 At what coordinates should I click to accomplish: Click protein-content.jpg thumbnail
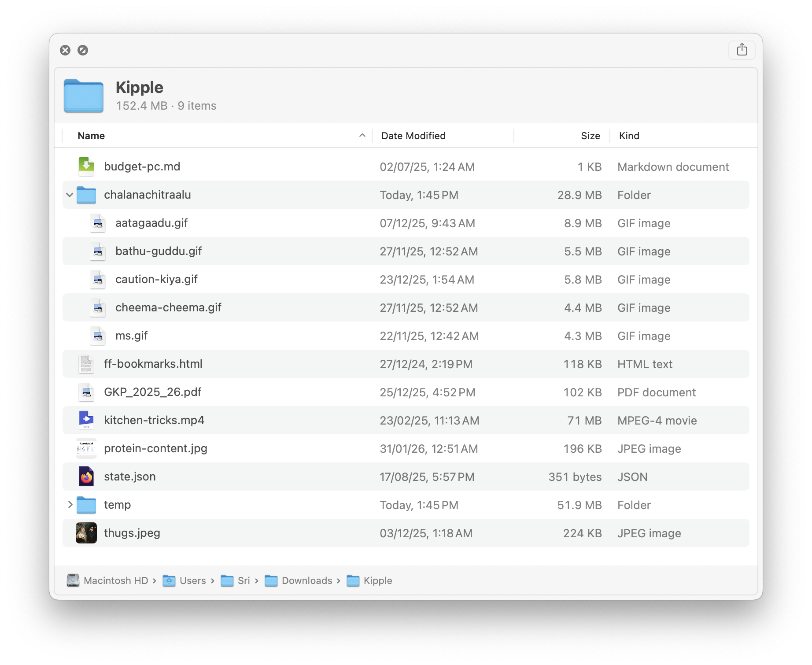[86, 448]
